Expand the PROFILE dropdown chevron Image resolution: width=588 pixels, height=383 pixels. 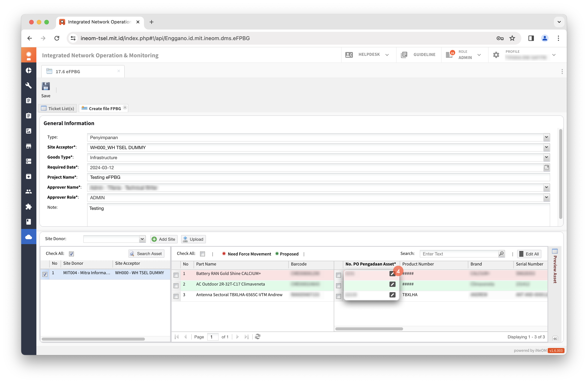(x=554, y=55)
